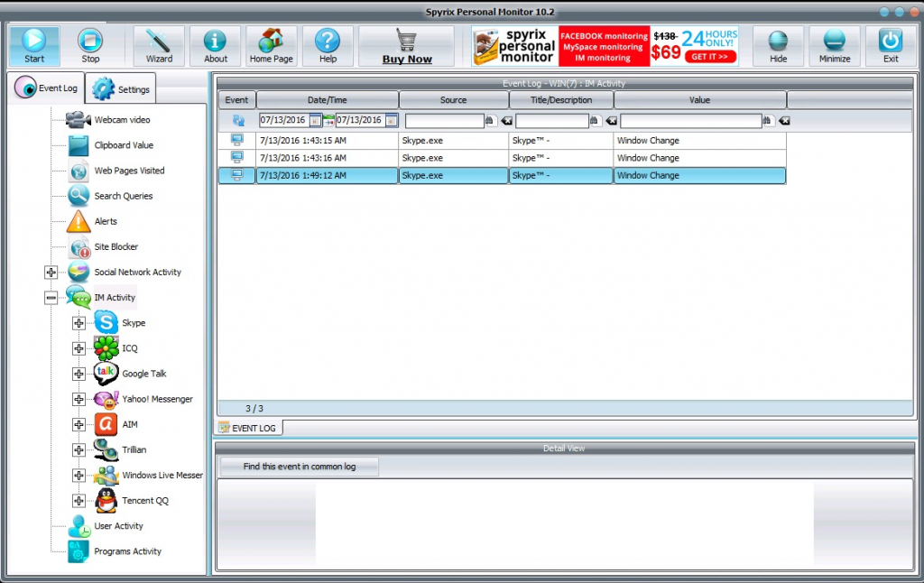Click the Source filter text field

pos(444,121)
